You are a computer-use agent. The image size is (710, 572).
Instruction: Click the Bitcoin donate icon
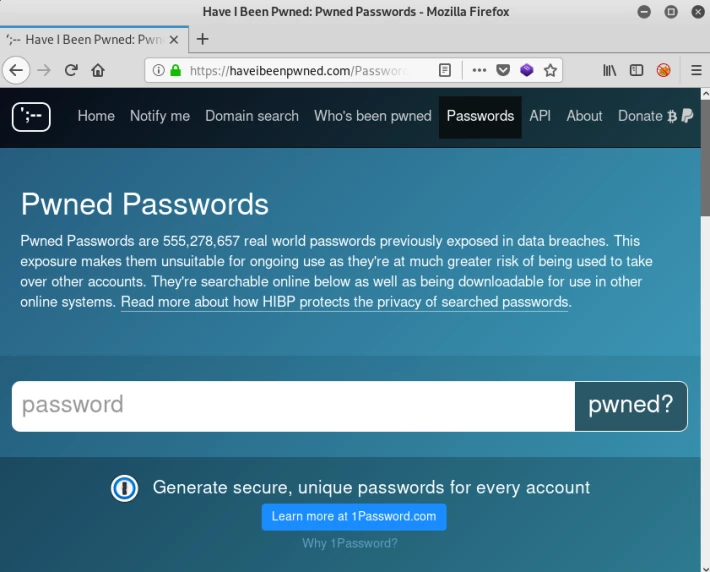(672, 116)
